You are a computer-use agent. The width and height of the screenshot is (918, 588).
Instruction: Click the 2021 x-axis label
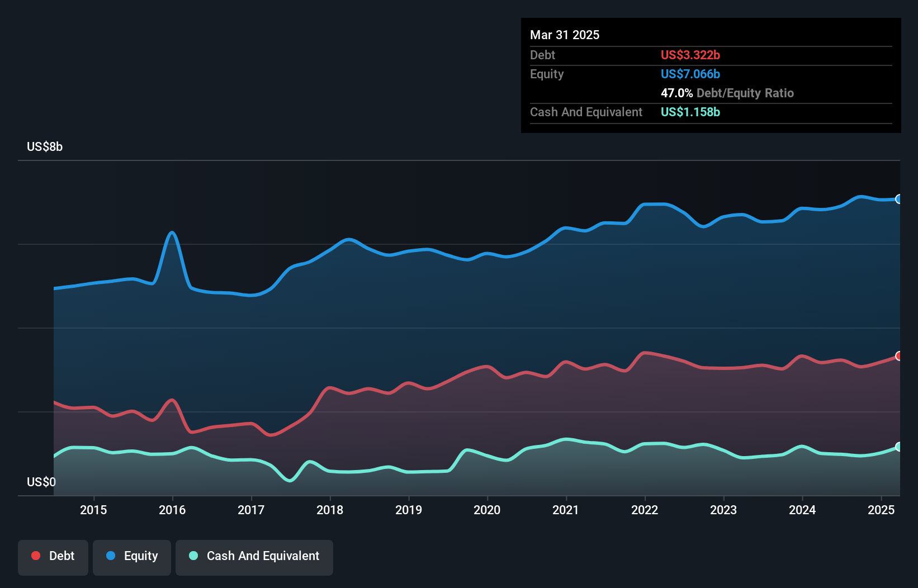point(566,510)
